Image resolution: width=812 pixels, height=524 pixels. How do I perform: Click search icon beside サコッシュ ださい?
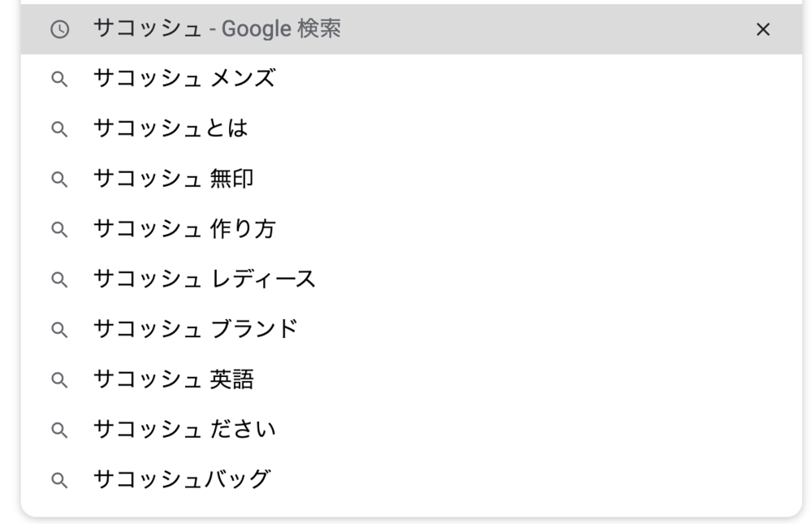(x=59, y=429)
